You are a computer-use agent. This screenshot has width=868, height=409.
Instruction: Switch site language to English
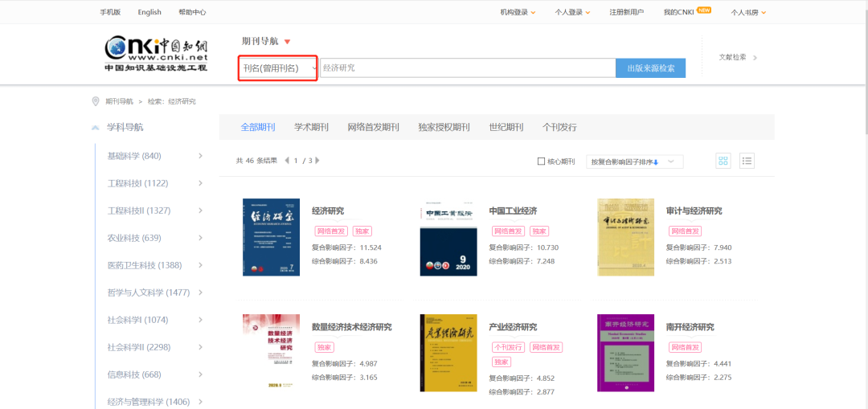[149, 12]
